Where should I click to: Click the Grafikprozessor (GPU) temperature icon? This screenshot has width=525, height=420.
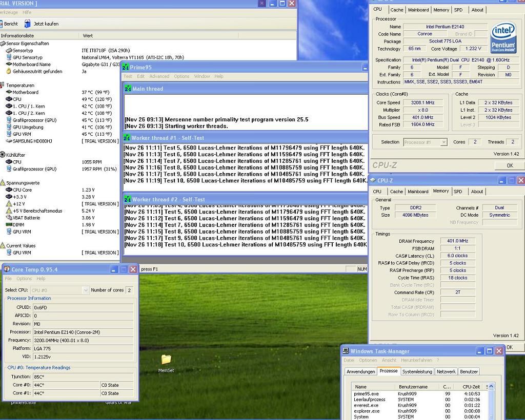9,120
